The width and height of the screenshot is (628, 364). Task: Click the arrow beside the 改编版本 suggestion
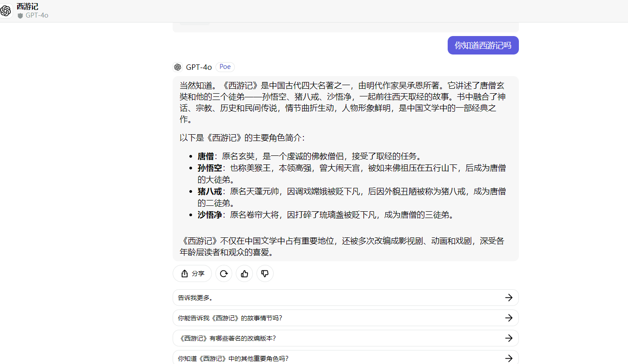[509, 338]
